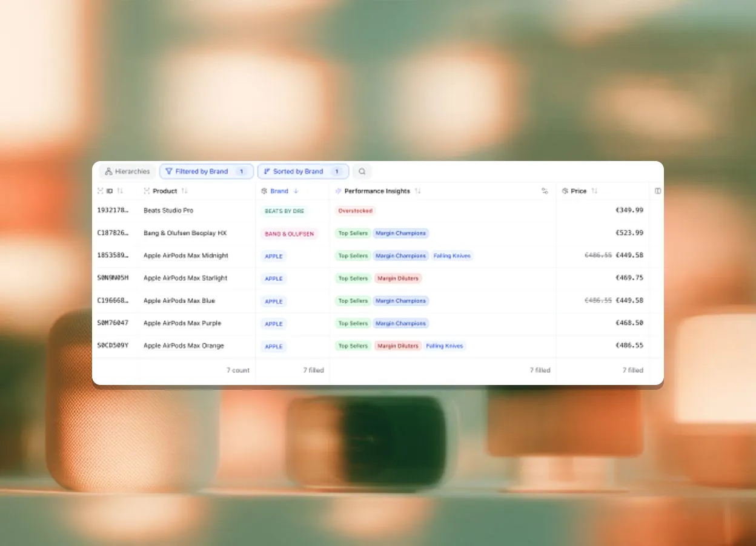Click the sort arrows beside the Price header
Screen dimensions: 756x546
point(594,191)
